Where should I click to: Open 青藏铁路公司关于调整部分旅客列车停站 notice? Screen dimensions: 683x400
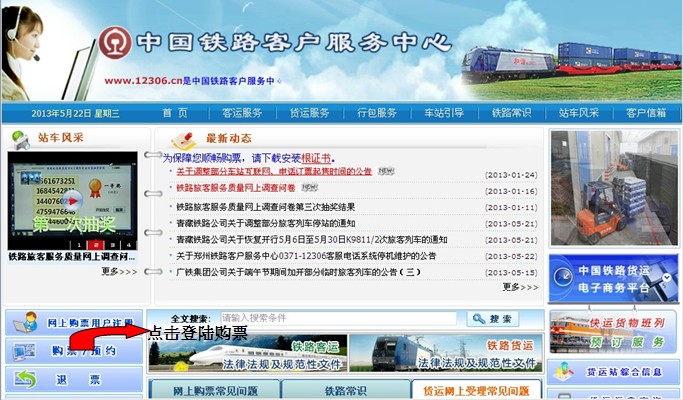pyautogui.click(x=265, y=223)
